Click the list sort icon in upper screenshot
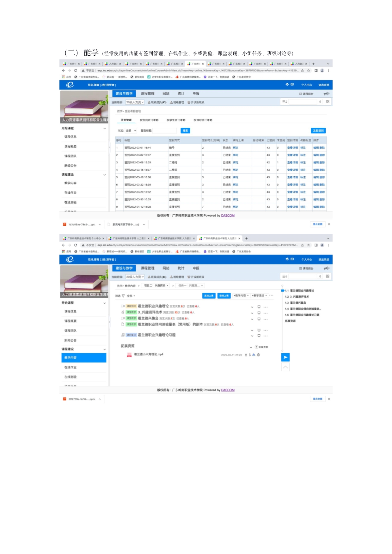The height and width of the screenshot is (554, 392). coord(285,101)
